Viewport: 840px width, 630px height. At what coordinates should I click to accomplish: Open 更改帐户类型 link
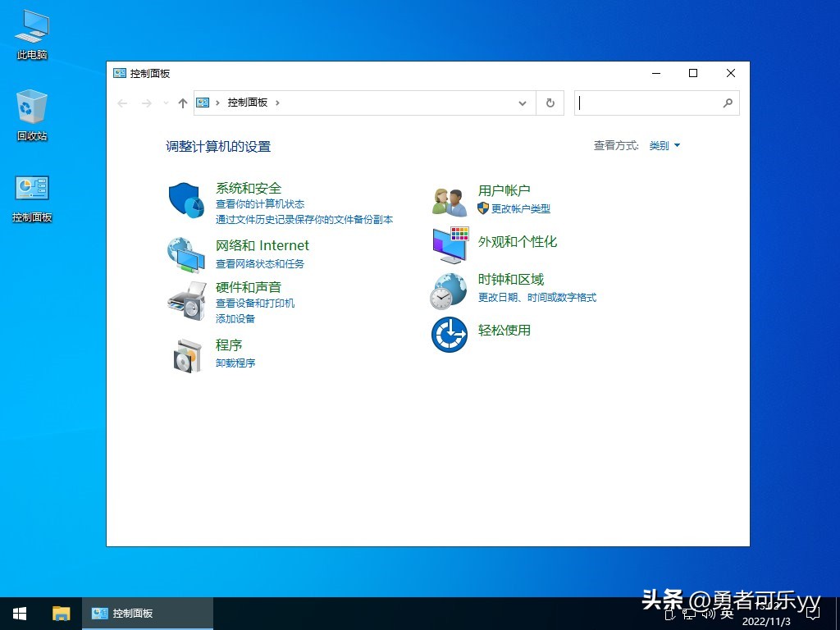point(520,208)
